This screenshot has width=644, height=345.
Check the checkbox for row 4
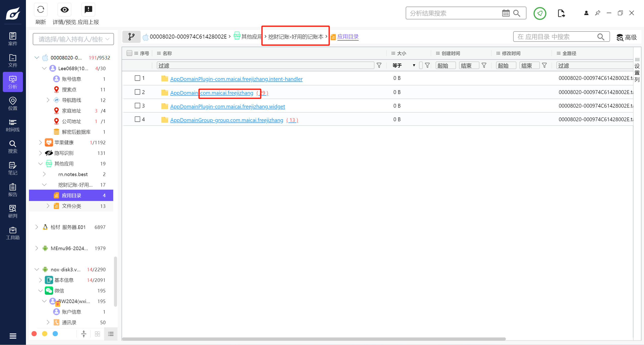137,119
